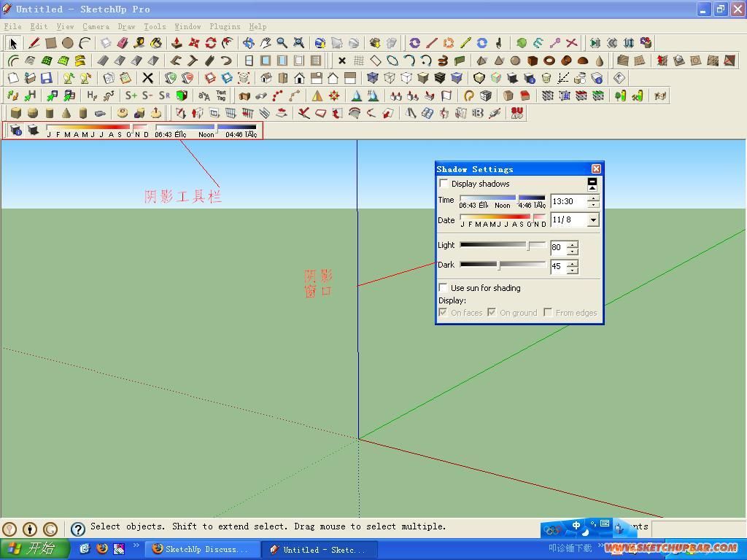Launch Firefox from quick launch bar
The image size is (747, 560).
click(102, 548)
